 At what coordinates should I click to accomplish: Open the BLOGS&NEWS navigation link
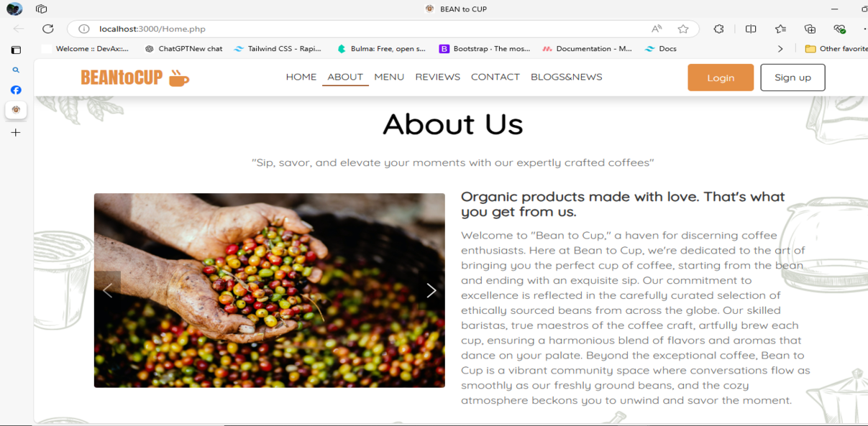(566, 77)
